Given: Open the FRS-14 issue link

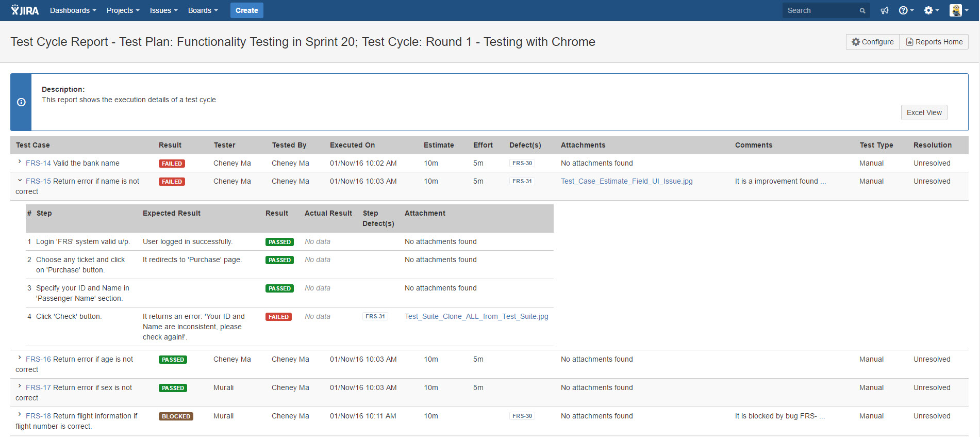Looking at the screenshot, I should coord(38,163).
